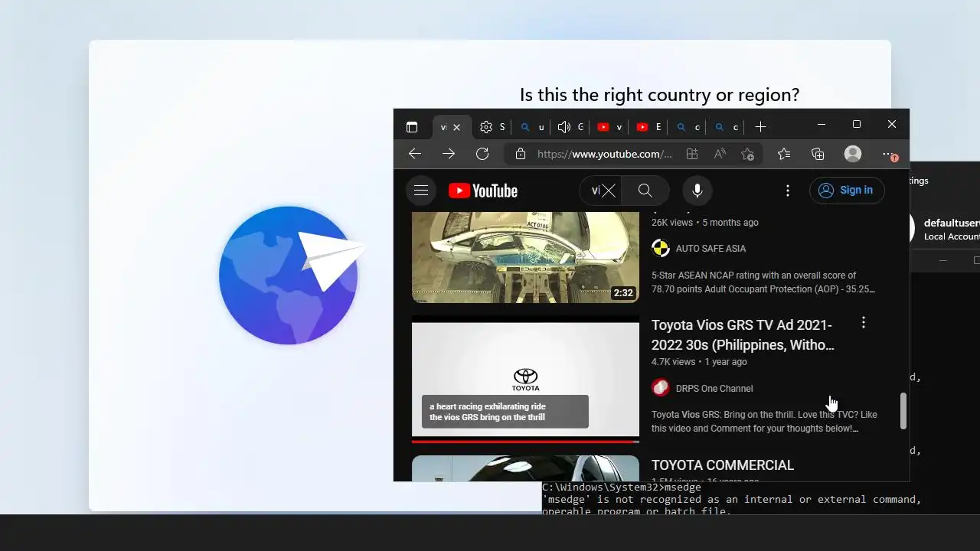Switch to the tab with speaker icon
Screen dimensions: 980x551
(x=570, y=127)
